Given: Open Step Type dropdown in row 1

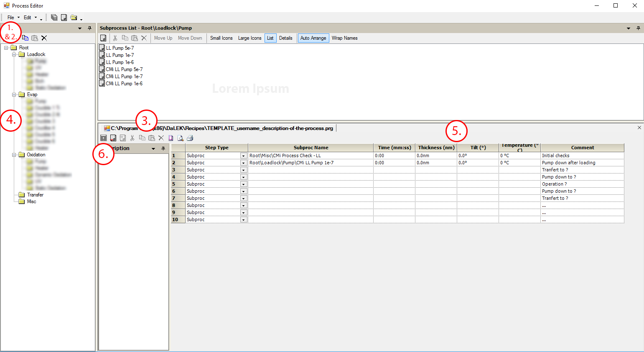Looking at the screenshot, I should (243, 156).
